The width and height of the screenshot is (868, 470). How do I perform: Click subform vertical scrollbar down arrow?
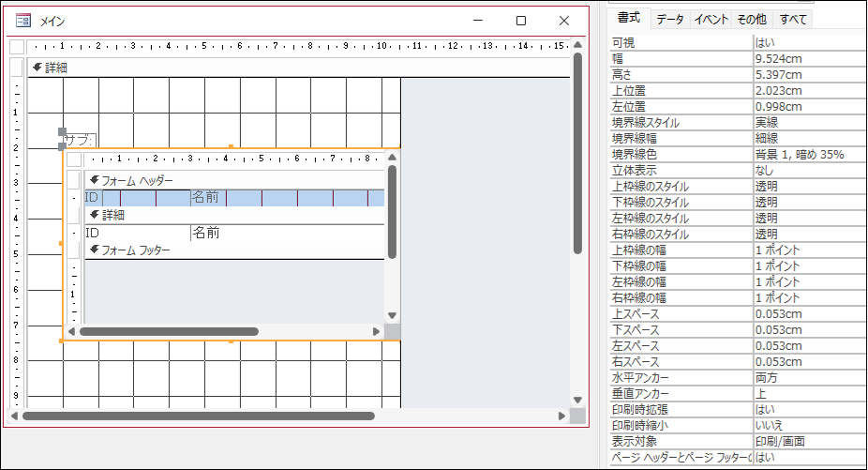tap(392, 316)
